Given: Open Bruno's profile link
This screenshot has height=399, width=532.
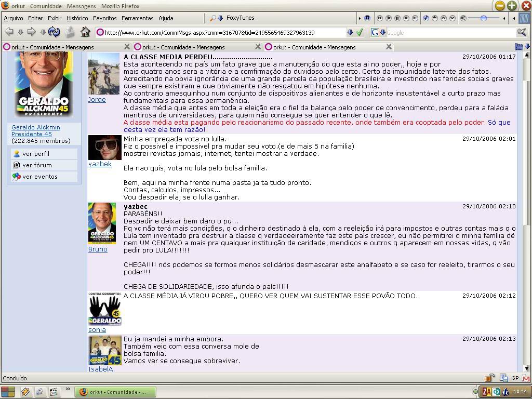Looking at the screenshot, I should [x=98, y=249].
